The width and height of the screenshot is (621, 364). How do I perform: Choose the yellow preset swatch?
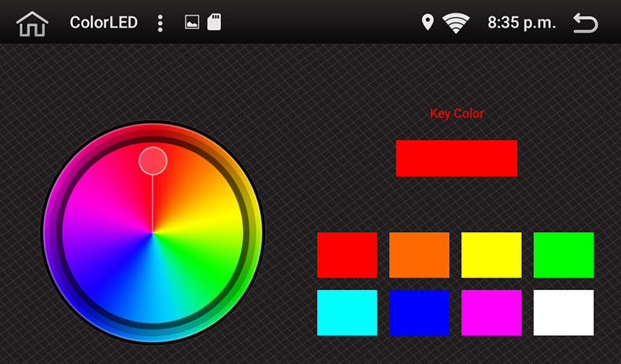(491, 255)
